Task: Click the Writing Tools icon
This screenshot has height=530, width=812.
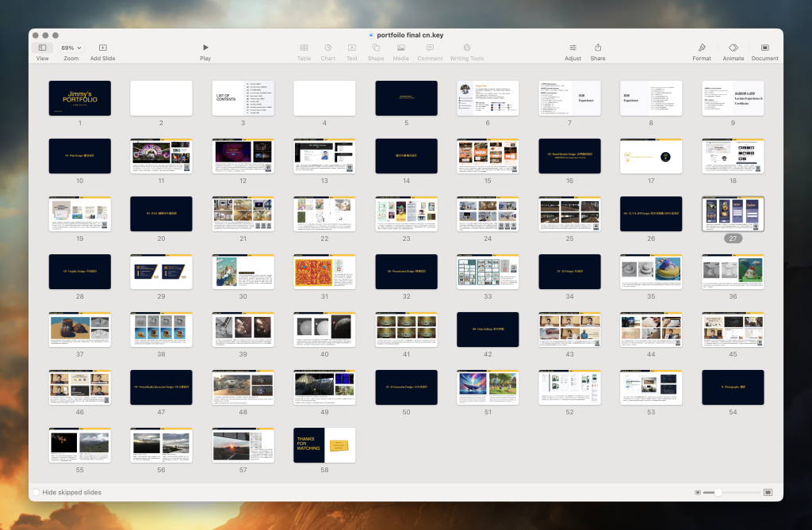Action: [x=467, y=48]
